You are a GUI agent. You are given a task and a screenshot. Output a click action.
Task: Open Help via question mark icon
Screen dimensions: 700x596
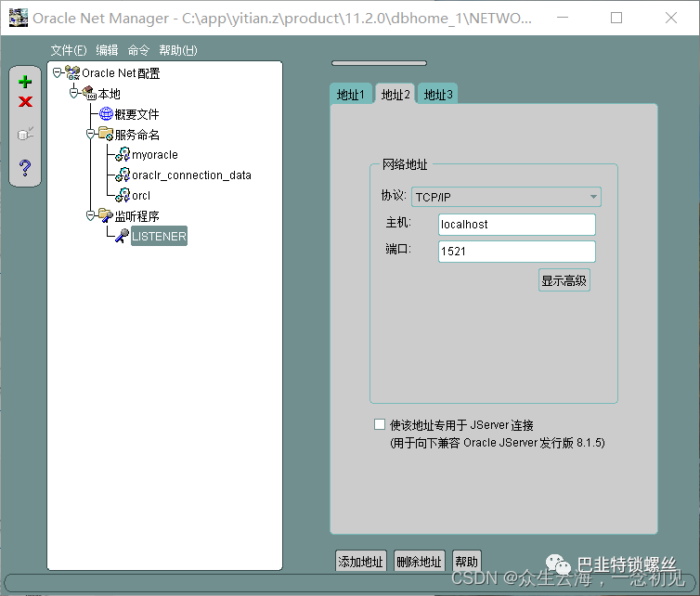[x=25, y=168]
